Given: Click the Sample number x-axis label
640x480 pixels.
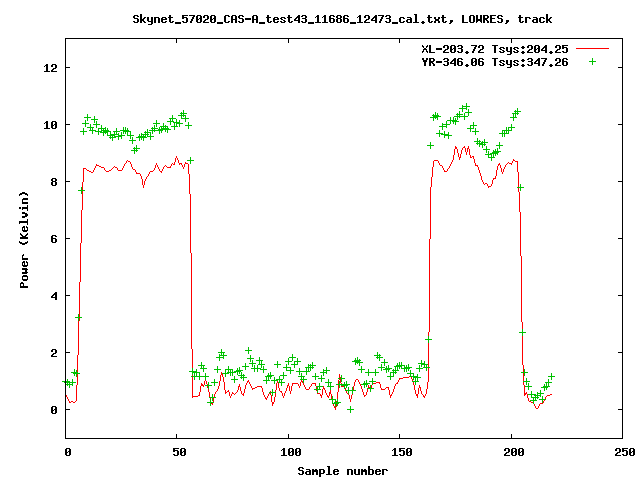Looking at the screenshot, I should pyautogui.click(x=342, y=471).
